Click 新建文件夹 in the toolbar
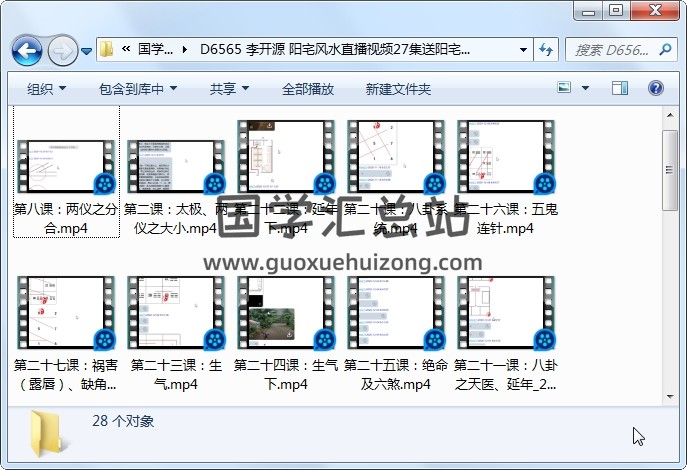 pyautogui.click(x=398, y=89)
